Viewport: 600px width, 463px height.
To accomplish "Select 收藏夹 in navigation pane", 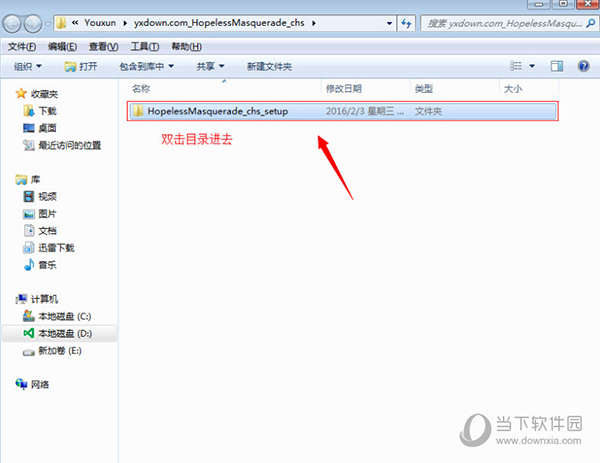I will [x=44, y=94].
